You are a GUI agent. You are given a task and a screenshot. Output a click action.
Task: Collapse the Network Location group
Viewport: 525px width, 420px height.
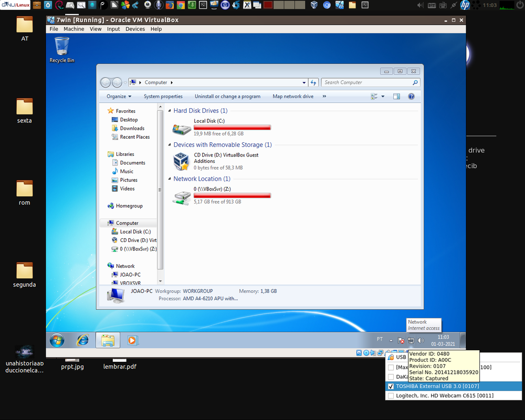pos(170,179)
